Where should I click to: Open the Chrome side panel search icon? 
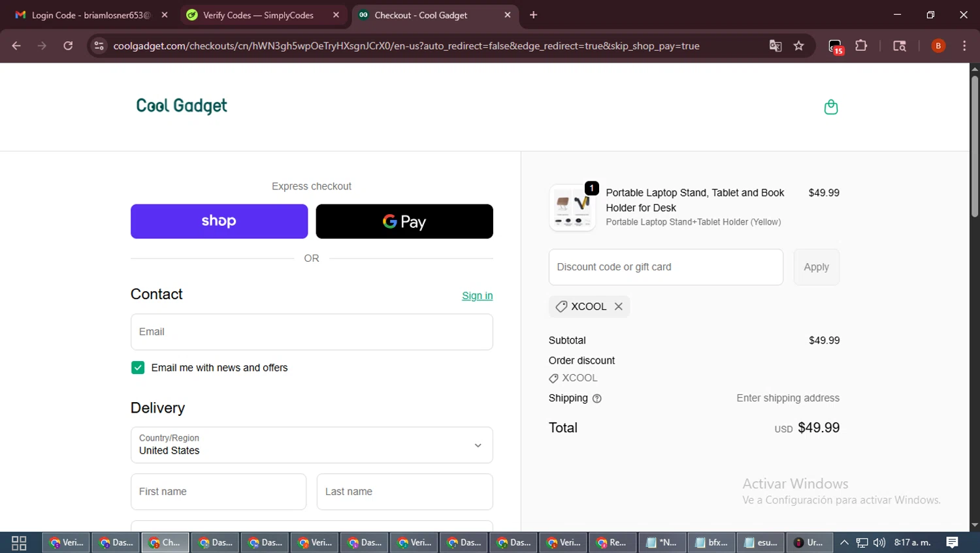click(900, 46)
